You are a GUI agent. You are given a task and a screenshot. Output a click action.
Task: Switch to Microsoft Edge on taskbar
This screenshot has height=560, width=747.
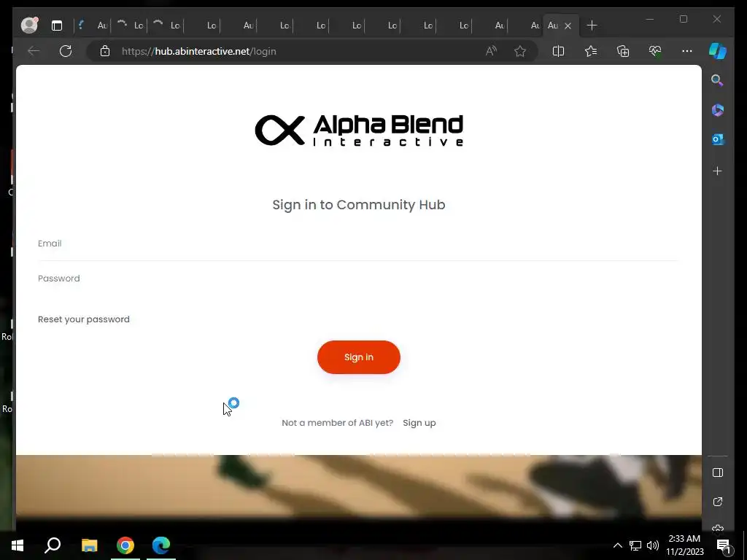(x=161, y=545)
